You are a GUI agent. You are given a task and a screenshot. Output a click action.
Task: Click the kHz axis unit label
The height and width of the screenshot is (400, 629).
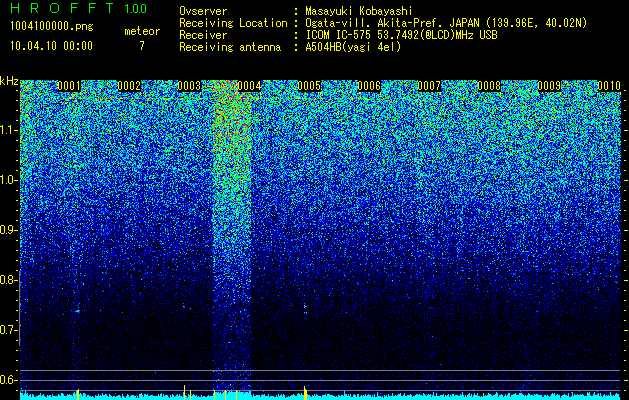tap(9, 81)
